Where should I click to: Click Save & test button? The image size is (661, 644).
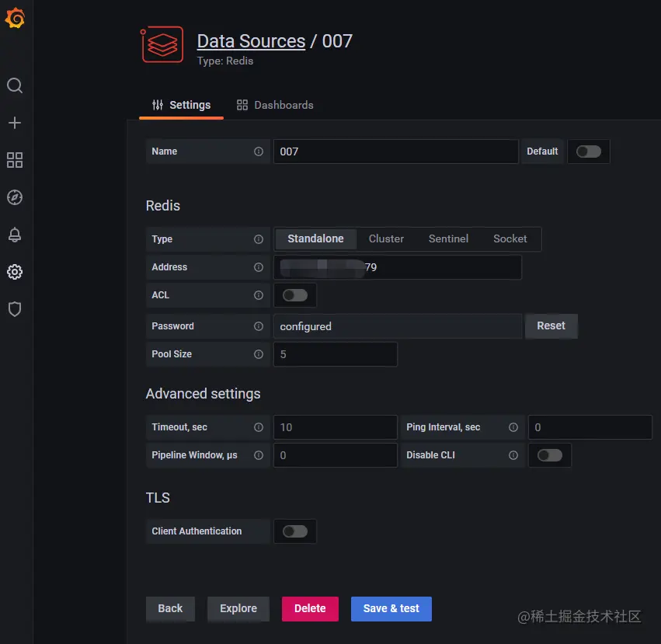[391, 608]
